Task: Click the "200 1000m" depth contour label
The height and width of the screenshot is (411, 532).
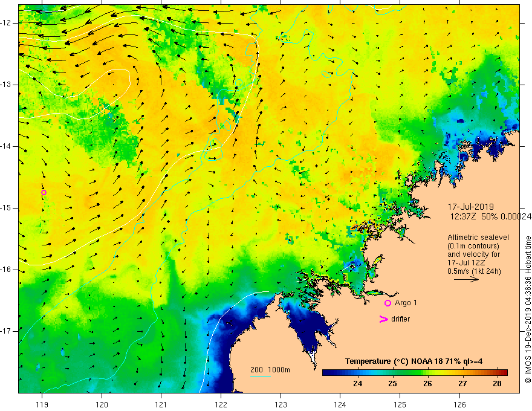Action: [x=270, y=370]
